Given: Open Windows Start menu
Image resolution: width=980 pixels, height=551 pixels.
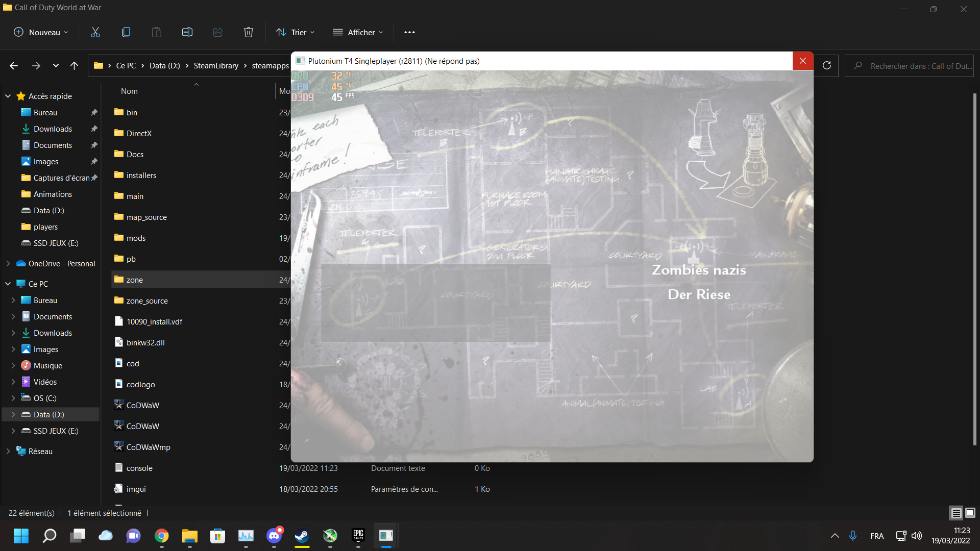Looking at the screenshot, I should pos(21,536).
